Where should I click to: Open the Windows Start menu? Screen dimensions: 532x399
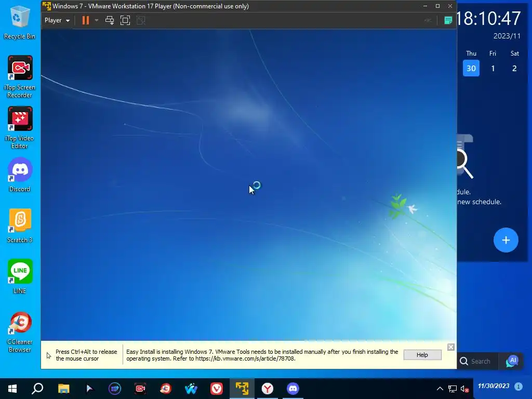(x=12, y=389)
